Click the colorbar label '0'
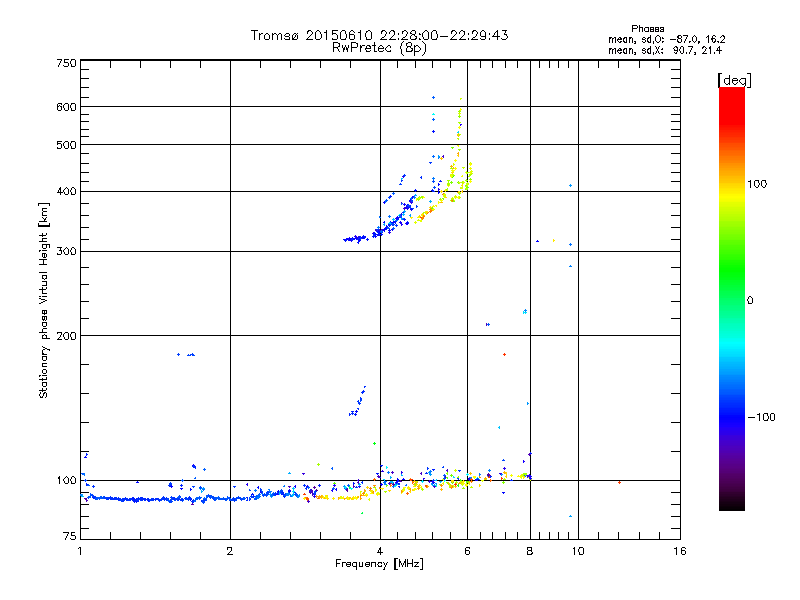 tap(750, 300)
